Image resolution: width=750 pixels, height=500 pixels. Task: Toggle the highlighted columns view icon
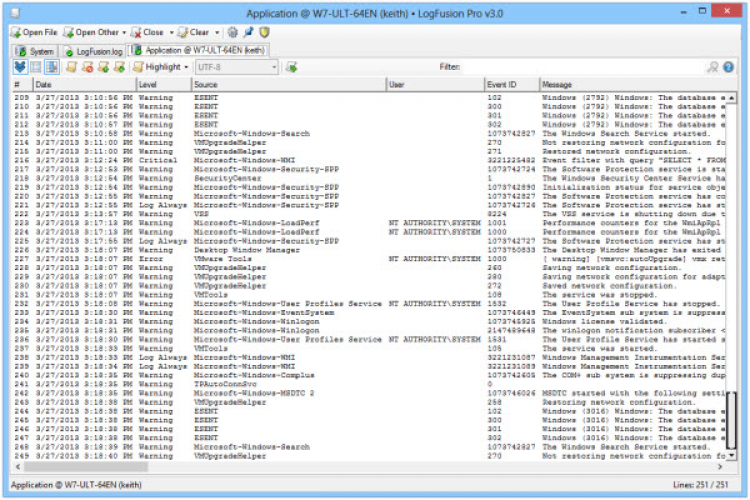tap(52, 67)
